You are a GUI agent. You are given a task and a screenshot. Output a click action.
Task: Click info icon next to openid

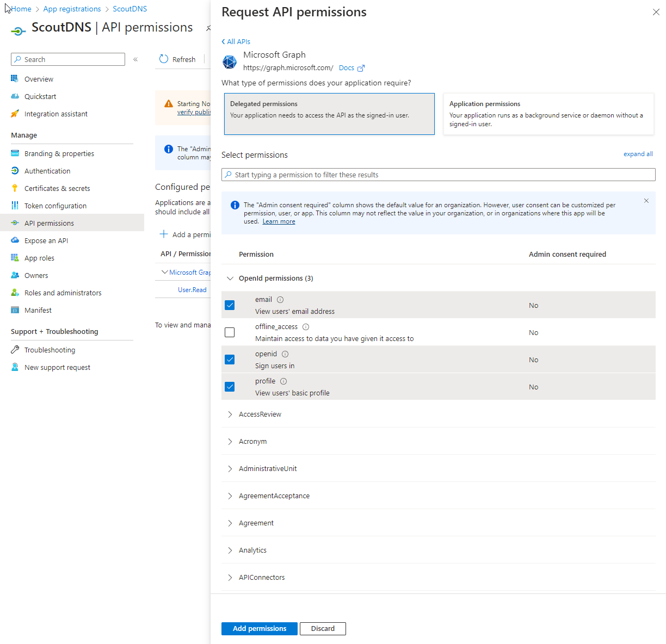click(x=285, y=354)
